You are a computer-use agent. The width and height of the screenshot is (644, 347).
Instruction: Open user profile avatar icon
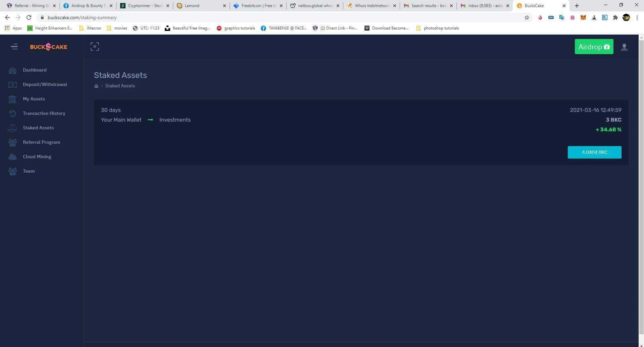[x=624, y=47]
